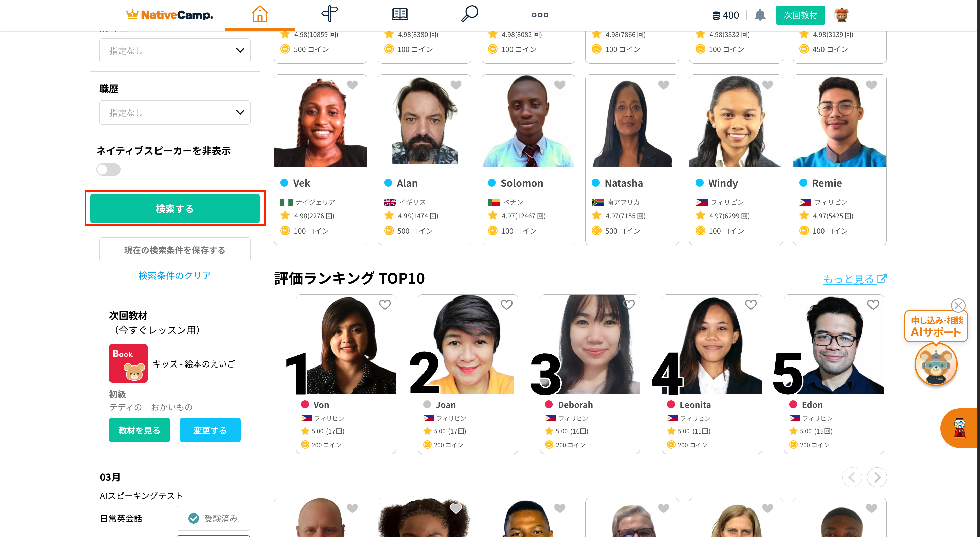980x537 pixels.
Task: Open the three-dots more menu
Action: click(540, 15)
